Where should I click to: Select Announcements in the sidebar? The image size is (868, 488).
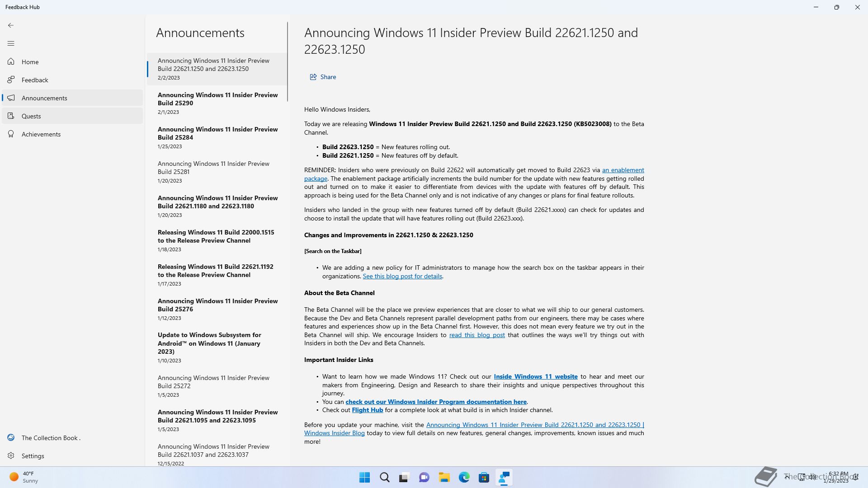point(72,98)
